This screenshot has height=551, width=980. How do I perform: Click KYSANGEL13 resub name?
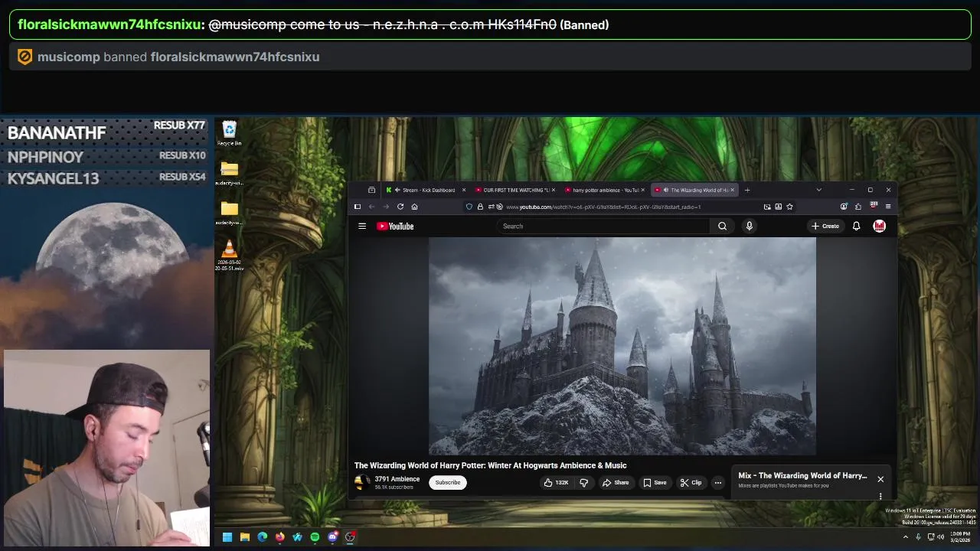pyautogui.click(x=53, y=178)
